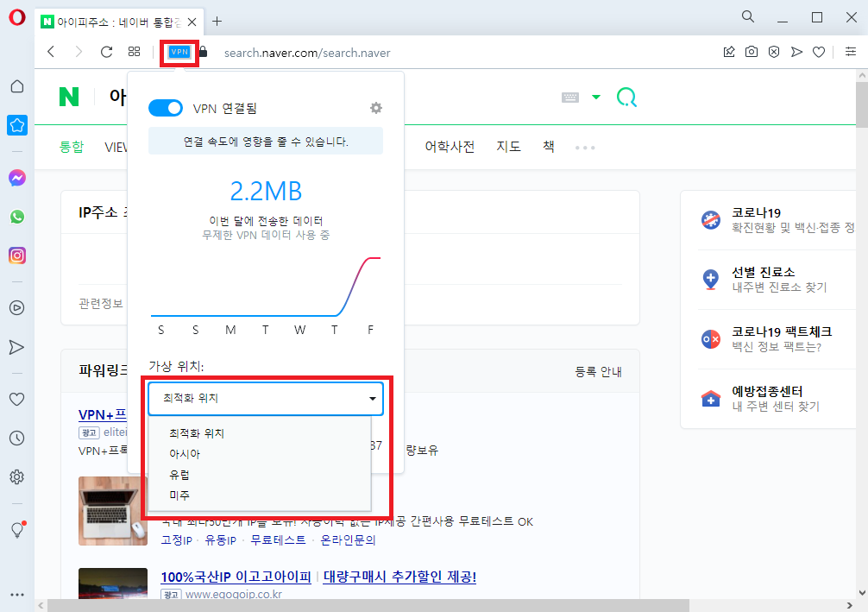Click the Naver green search magnifier
Screen dimensions: 868x612
pos(626,98)
